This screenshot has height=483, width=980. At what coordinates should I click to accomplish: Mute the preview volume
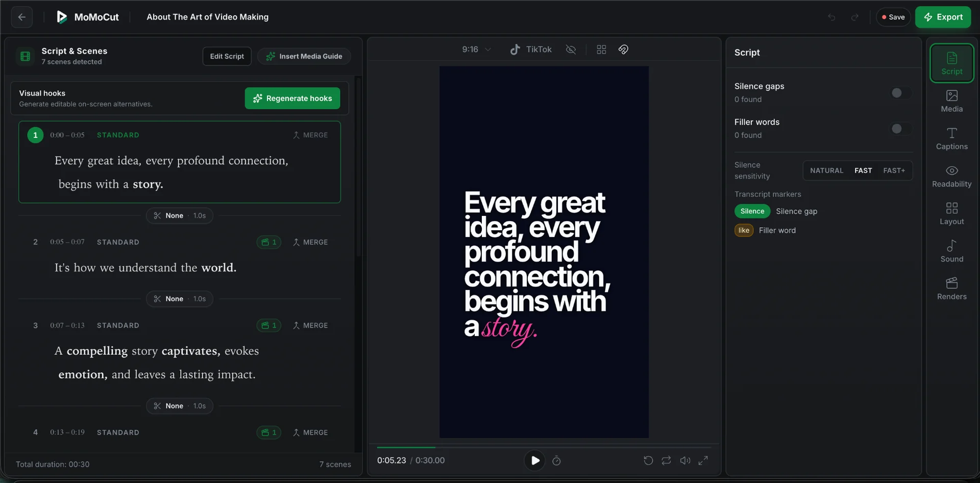click(x=685, y=461)
